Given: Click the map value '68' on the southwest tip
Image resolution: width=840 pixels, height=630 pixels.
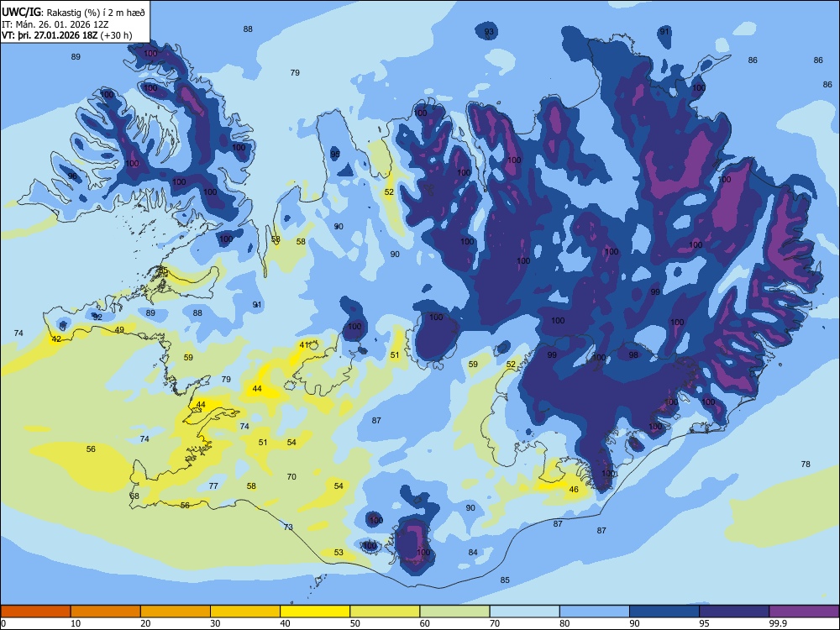Looking at the screenshot, I should pos(134,496).
